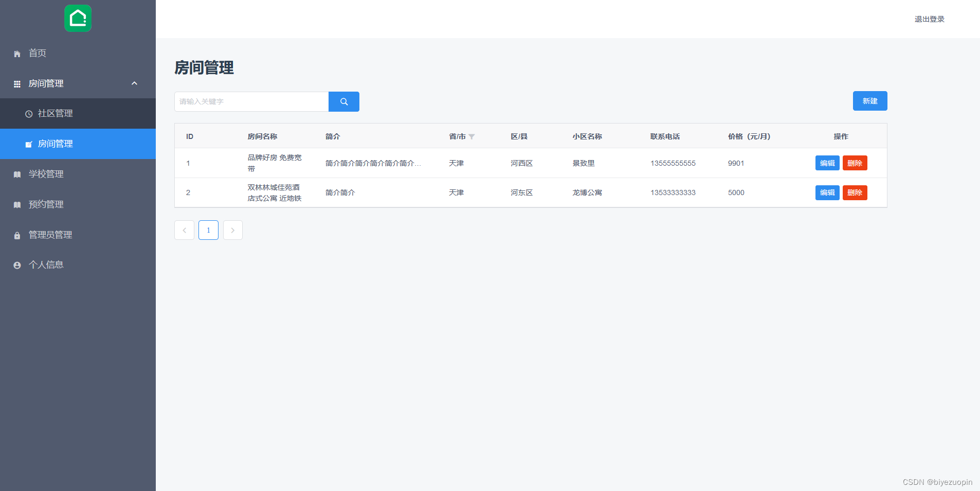Click 新建 button to create room

[870, 101]
